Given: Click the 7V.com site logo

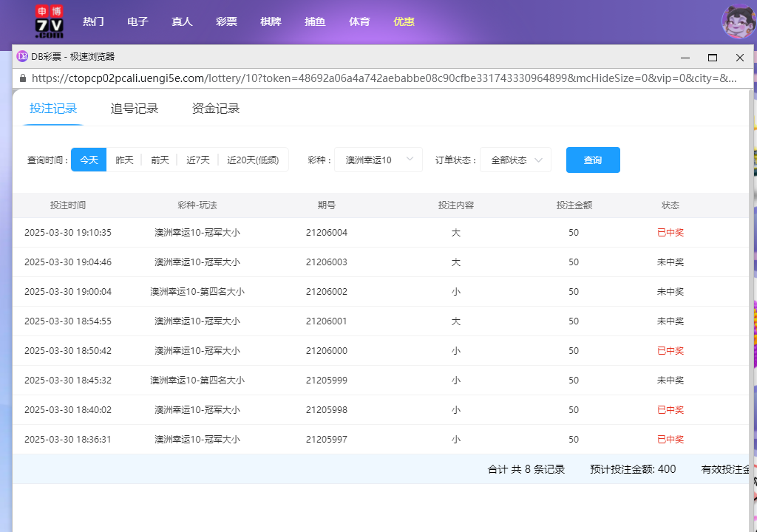Looking at the screenshot, I should tap(48, 22).
